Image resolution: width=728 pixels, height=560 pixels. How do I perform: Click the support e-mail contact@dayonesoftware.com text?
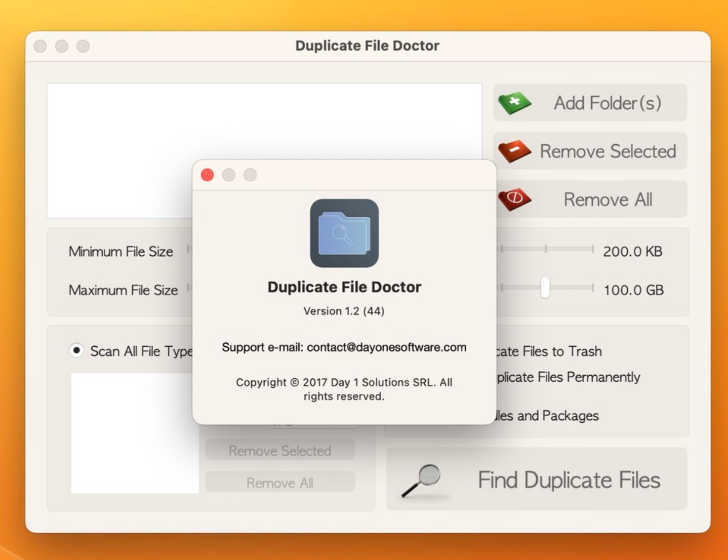pyautogui.click(x=344, y=347)
